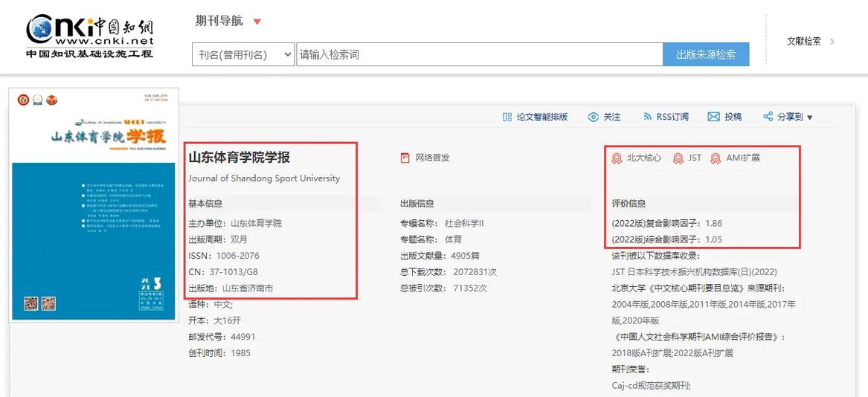This screenshot has width=868, height=397.
Task: Open the 刊名(曾用刊名) search field selector
Action: coord(243,55)
